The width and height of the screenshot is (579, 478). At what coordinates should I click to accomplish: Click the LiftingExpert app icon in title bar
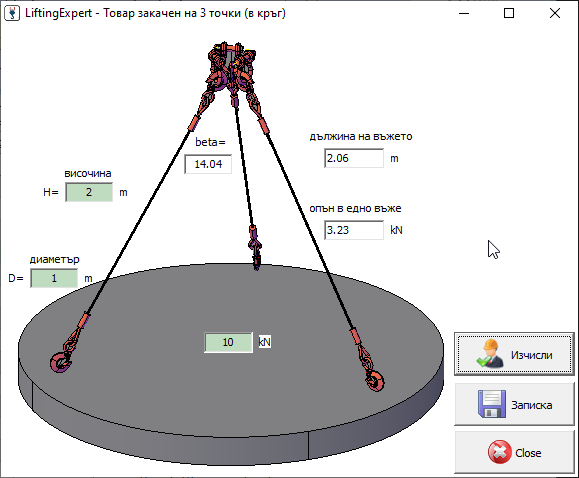pyautogui.click(x=12, y=13)
